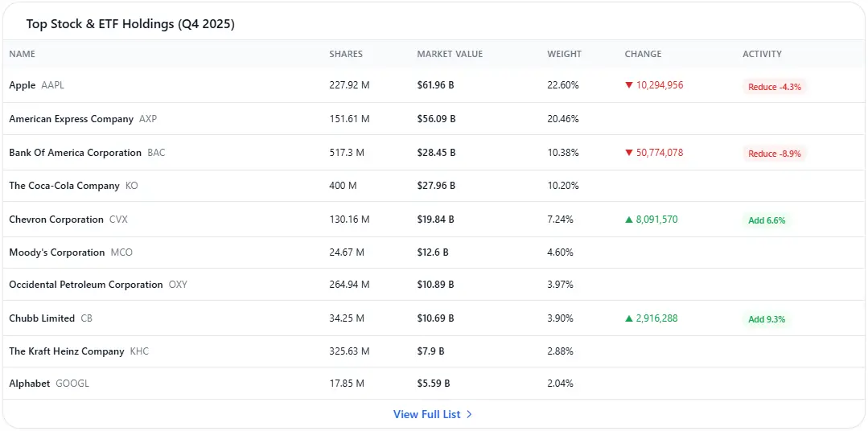
Task: Open Occidental Petroleum Corporation OXY
Action: 97,285
